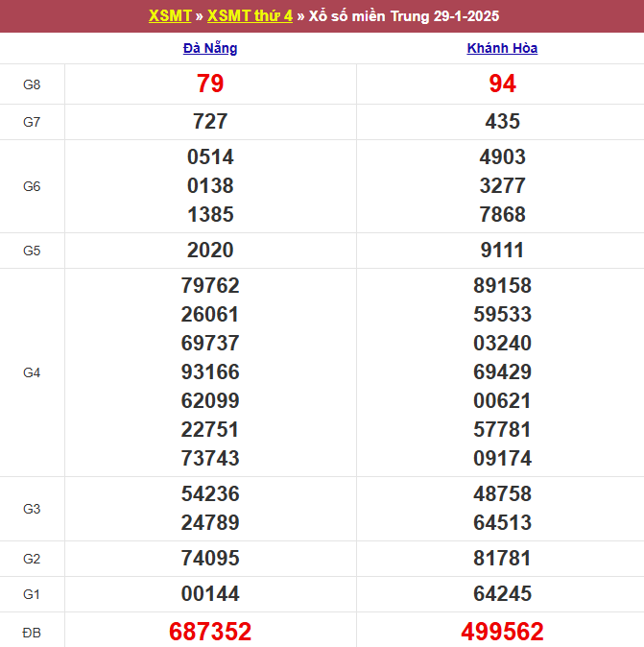Viewport: 644px width, 647px height.
Task: Open the XSMT link in the header
Action: (x=170, y=16)
